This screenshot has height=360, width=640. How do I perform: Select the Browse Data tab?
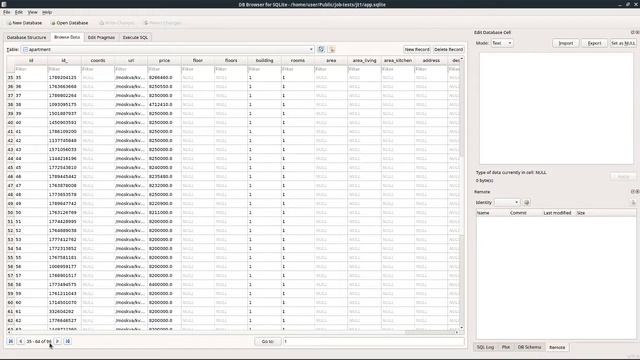pos(67,37)
